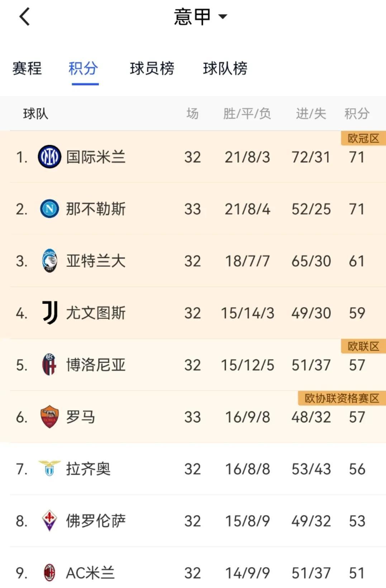
Task: Click the 欧冠区 zone label
Action: tap(363, 138)
